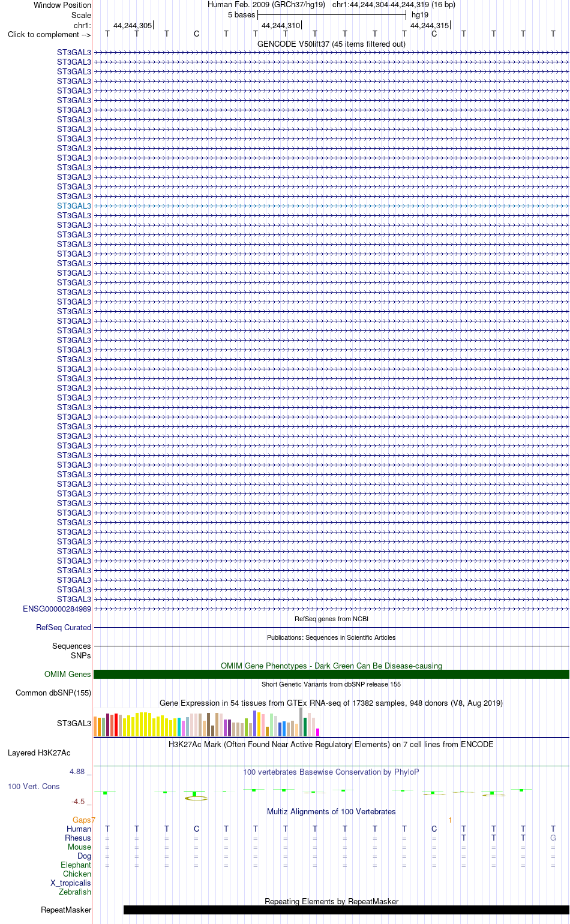Click the 44,244,305 ruler coordinate
The image size is (570, 924).
click(133, 25)
